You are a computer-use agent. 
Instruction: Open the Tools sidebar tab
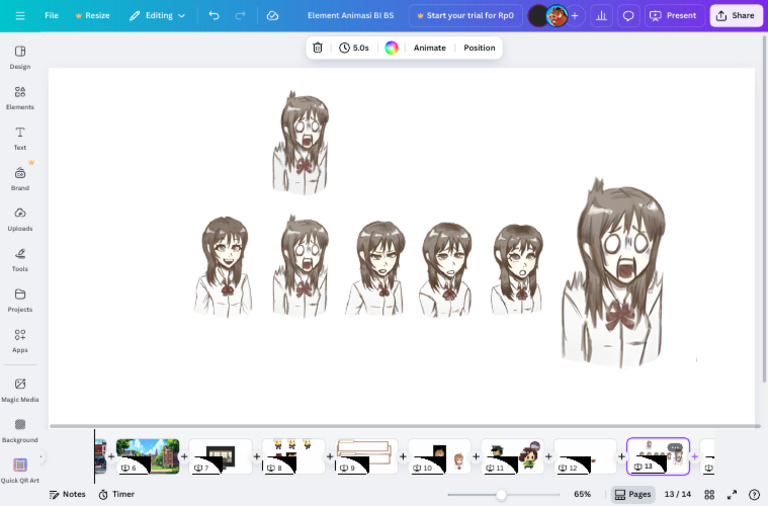click(x=20, y=260)
